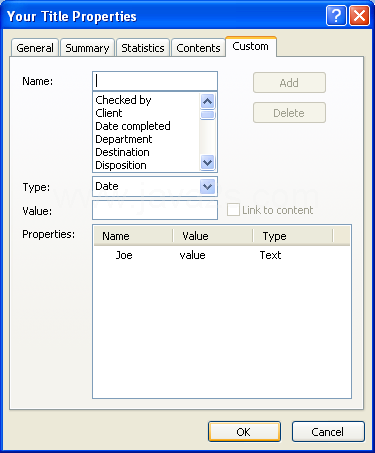Image resolution: width=375 pixels, height=453 pixels.
Task: Open the Type dropdown showing Date
Action: pyautogui.click(x=155, y=186)
